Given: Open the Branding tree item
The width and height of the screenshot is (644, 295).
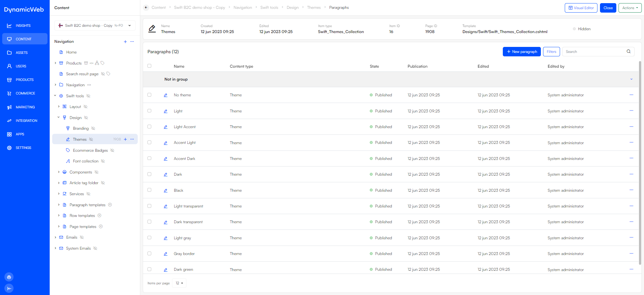Looking at the screenshot, I should tap(81, 128).
